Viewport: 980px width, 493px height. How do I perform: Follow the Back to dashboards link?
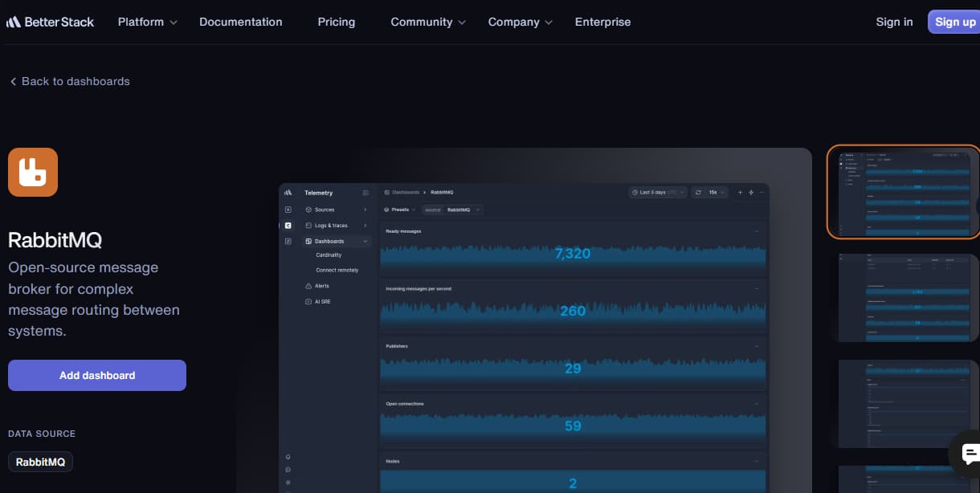pos(68,81)
